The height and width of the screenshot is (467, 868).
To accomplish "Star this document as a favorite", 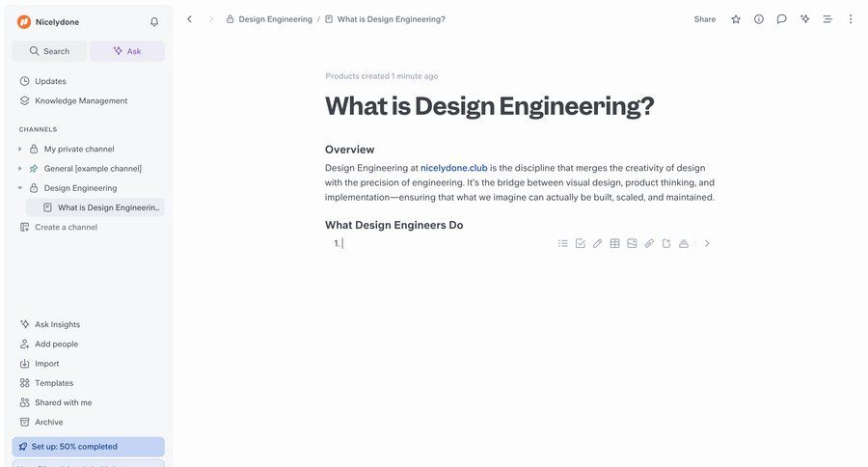I will coord(736,19).
